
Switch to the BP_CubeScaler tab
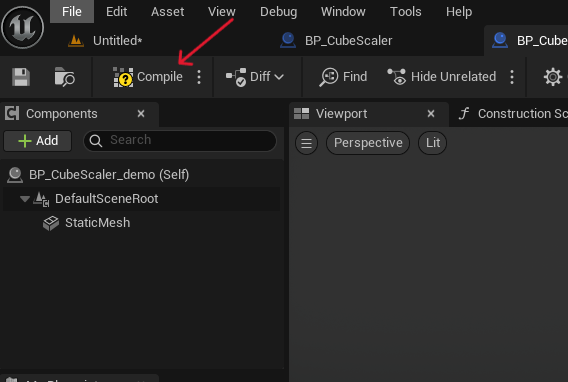[337, 41]
